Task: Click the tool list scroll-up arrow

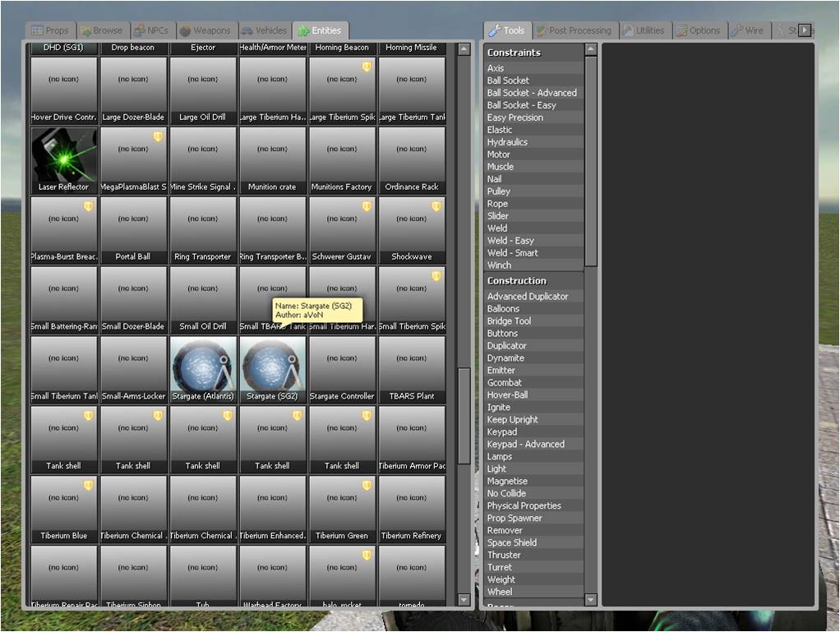Action: click(x=590, y=49)
